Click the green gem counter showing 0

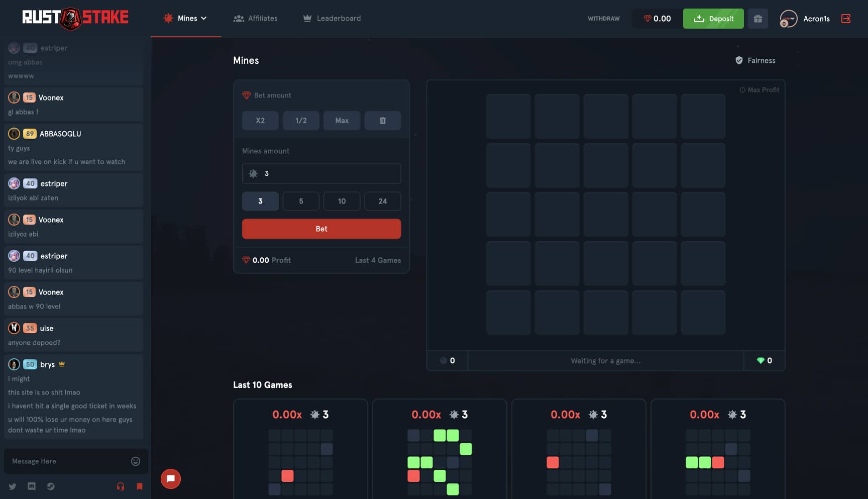point(764,361)
